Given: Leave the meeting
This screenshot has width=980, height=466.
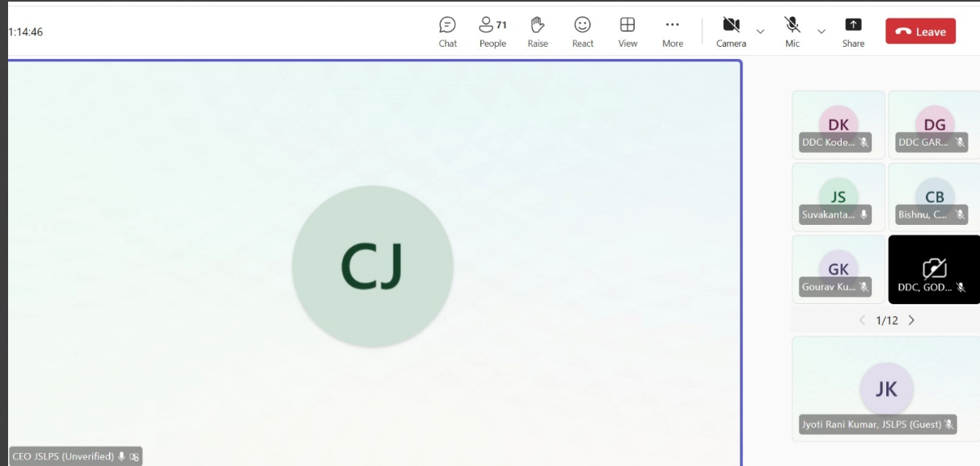Looking at the screenshot, I should click(x=920, y=32).
